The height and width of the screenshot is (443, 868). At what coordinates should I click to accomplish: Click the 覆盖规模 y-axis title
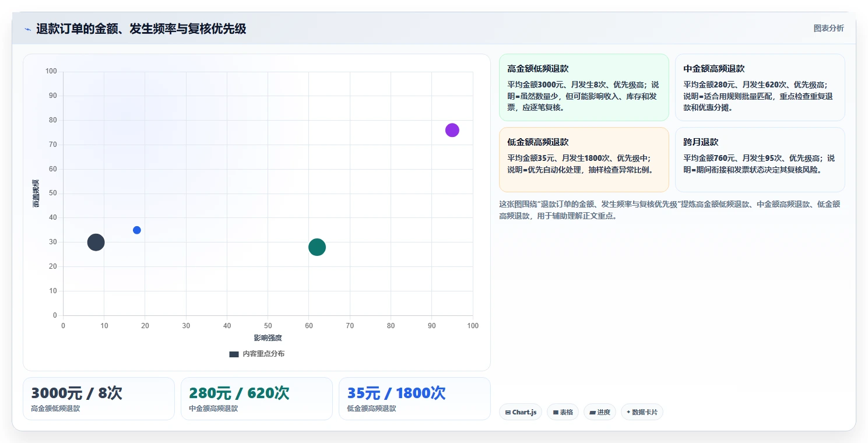[36, 194]
